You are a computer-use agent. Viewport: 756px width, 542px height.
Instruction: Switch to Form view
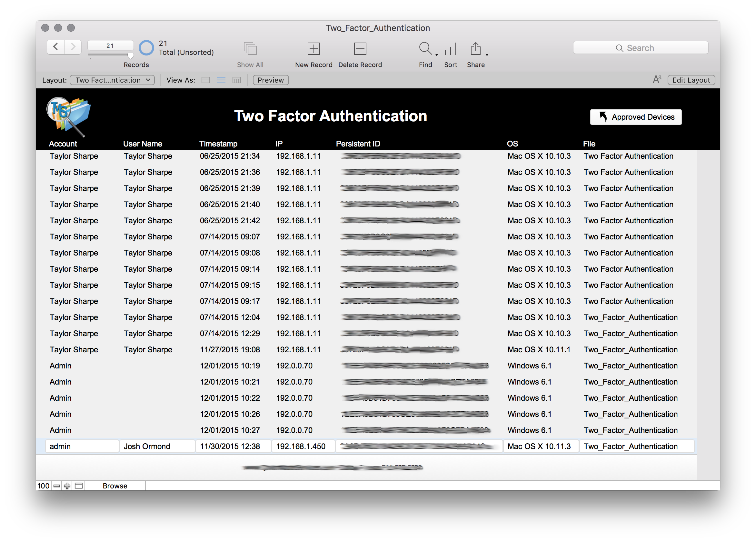coord(206,80)
